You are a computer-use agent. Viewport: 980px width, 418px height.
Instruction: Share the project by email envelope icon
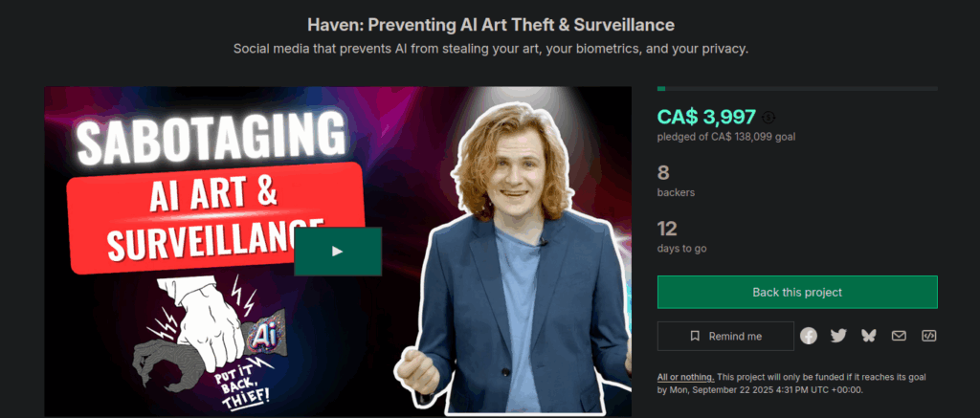coord(899,336)
